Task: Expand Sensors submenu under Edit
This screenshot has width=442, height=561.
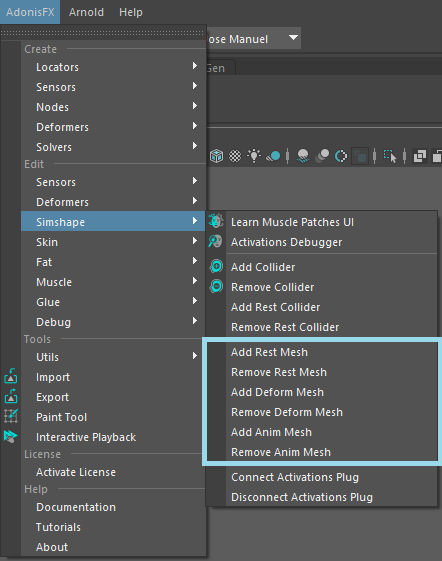Action: 113,182
